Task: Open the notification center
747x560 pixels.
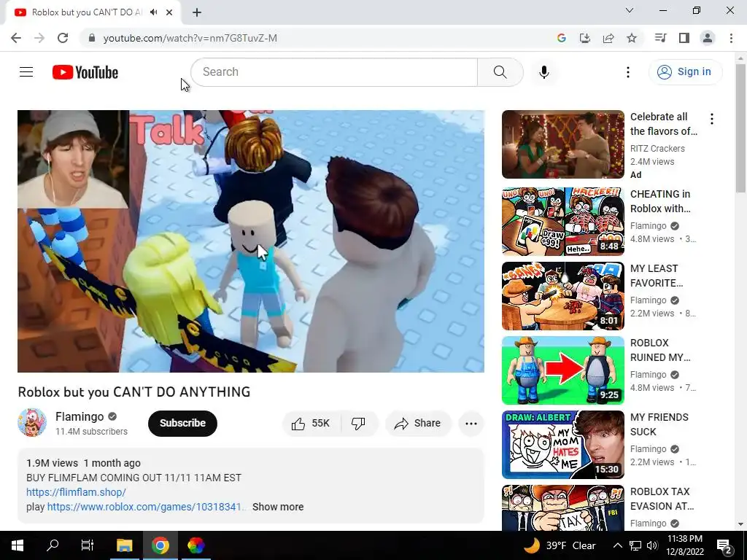Action: tap(724, 545)
